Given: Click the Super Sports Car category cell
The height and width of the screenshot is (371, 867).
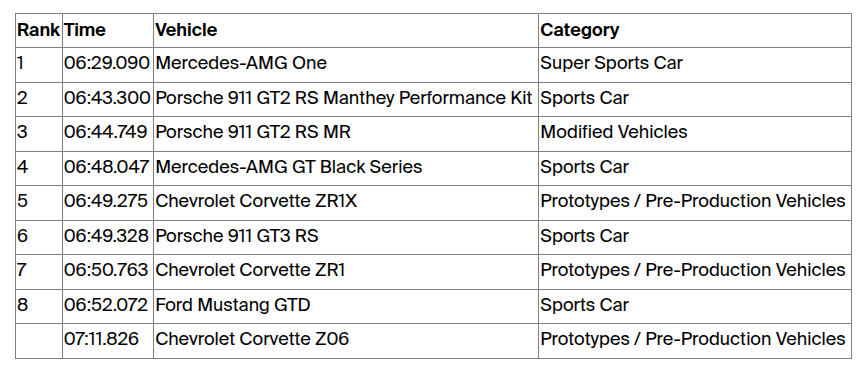Looking at the screenshot, I should (x=694, y=65).
